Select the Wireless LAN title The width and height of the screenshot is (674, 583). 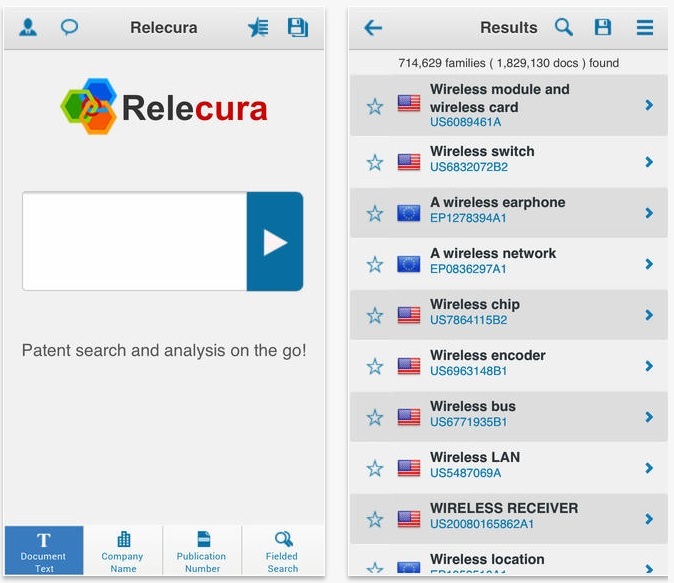click(x=475, y=457)
